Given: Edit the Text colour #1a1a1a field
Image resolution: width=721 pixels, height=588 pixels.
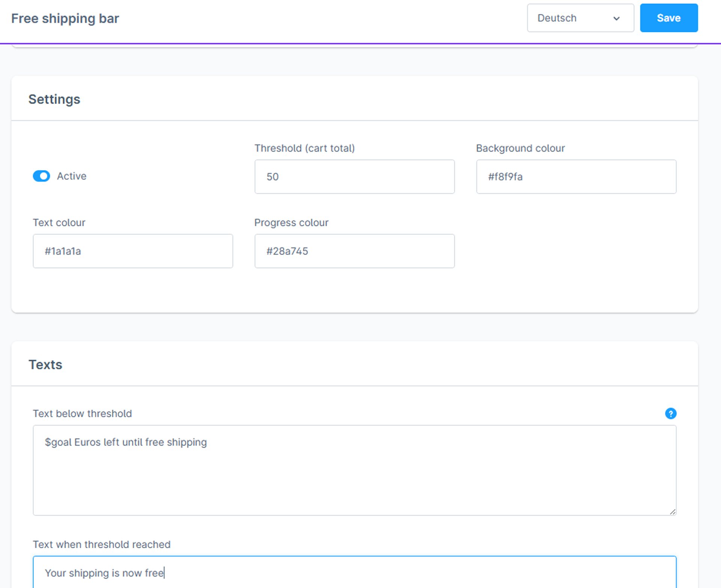Looking at the screenshot, I should click(x=133, y=251).
